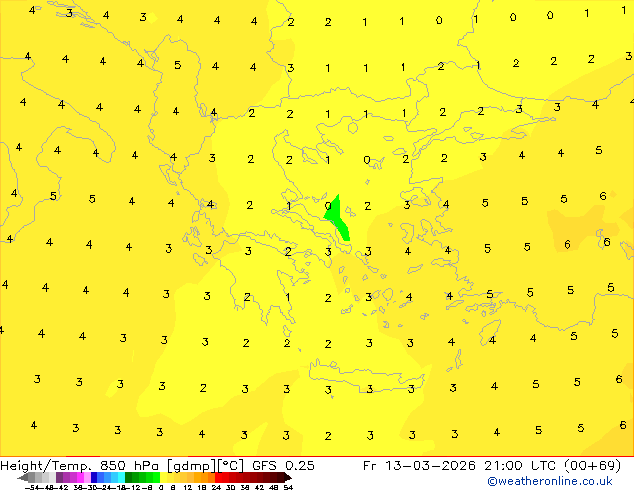The width and height of the screenshot is (634, 490).
Task: Click the '-54' label at the legend's left end
Action: (x=32, y=487)
